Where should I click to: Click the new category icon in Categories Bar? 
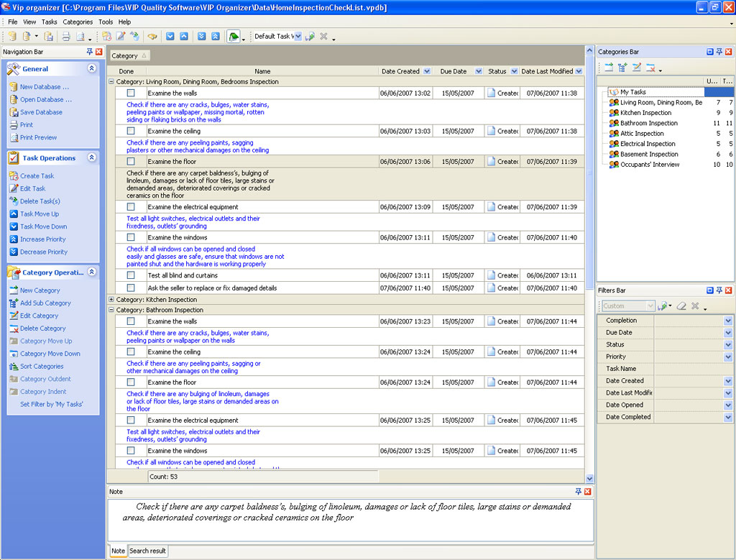coord(608,68)
